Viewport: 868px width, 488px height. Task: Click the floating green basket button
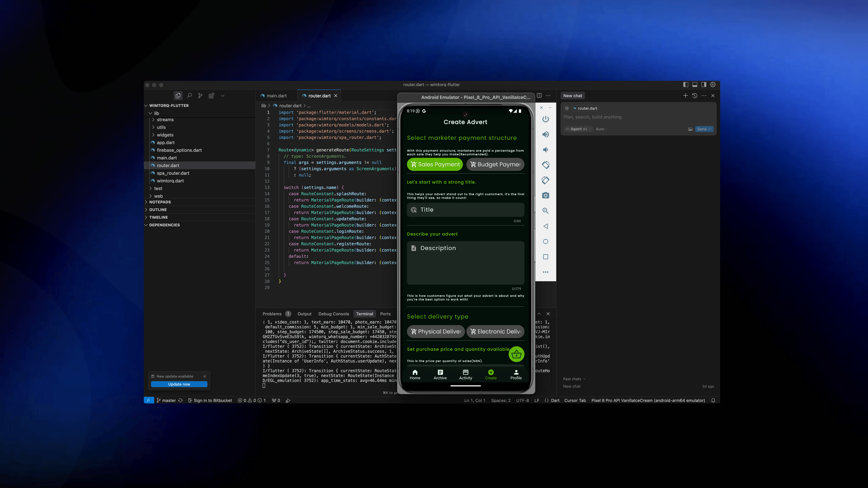516,354
